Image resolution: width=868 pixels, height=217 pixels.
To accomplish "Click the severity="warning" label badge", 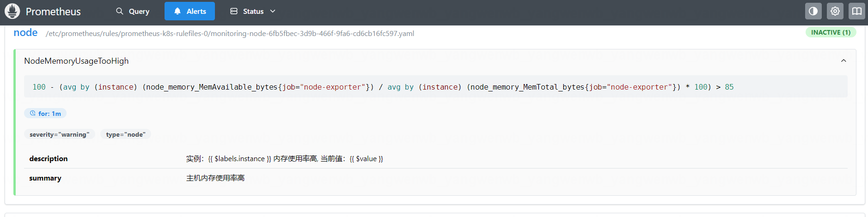I will [59, 134].
